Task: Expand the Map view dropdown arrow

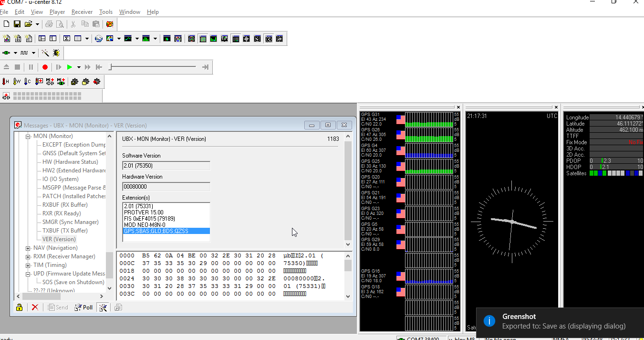Action: coord(118,39)
